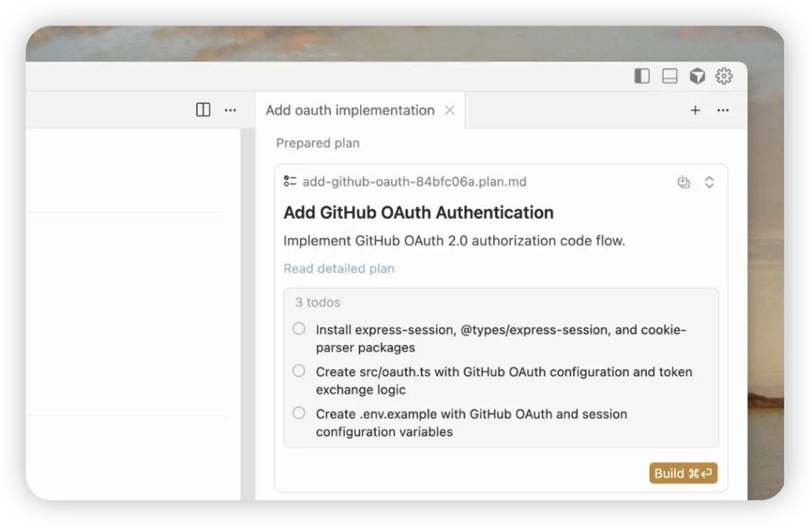812x526 pixels.
Task: Open editor more options ellipsis
Action: coord(231,110)
